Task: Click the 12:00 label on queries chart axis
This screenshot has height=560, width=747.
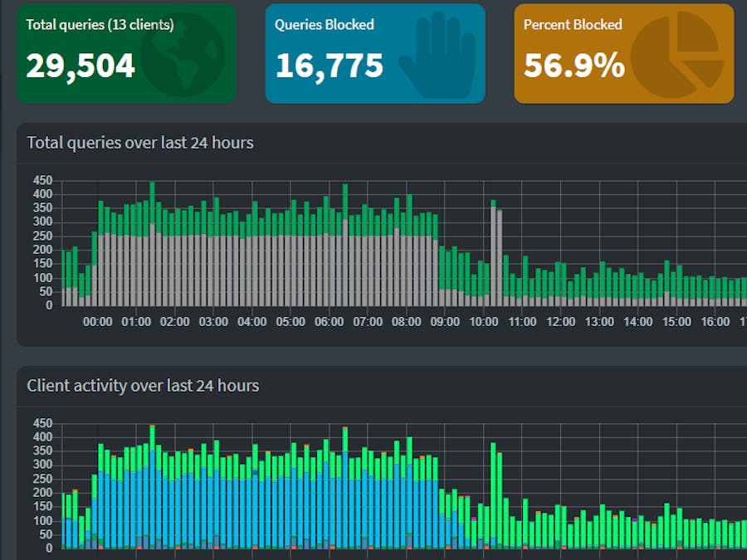Action: (561, 322)
